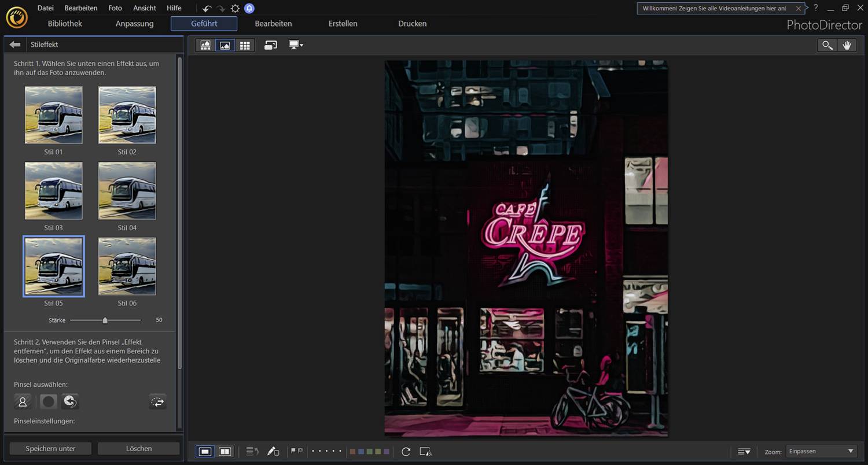
Task: Open notifications via the blue bell icon
Action: [249, 9]
